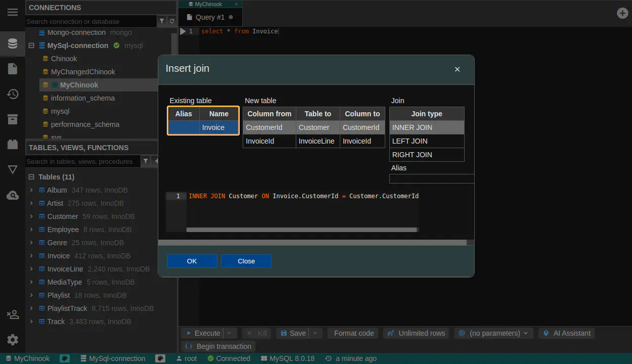Open the cloud account sidebar icon
632x364 pixels.
pyautogui.click(x=13, y=195)
